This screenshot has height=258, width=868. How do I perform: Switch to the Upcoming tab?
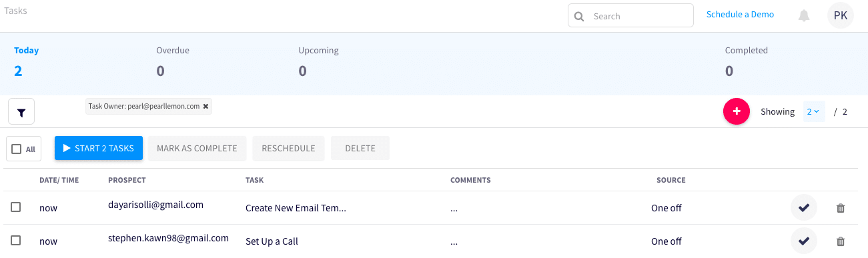pyautogui.click(x=318, y=62)
